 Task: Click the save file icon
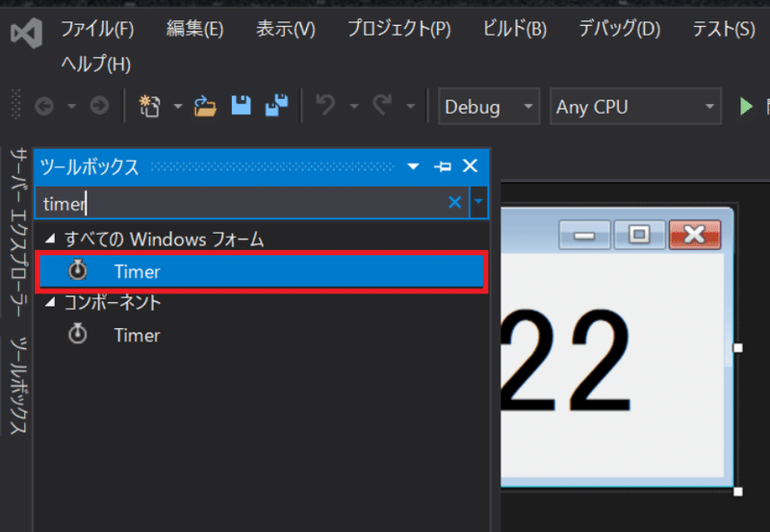click(x=242, y=106)
